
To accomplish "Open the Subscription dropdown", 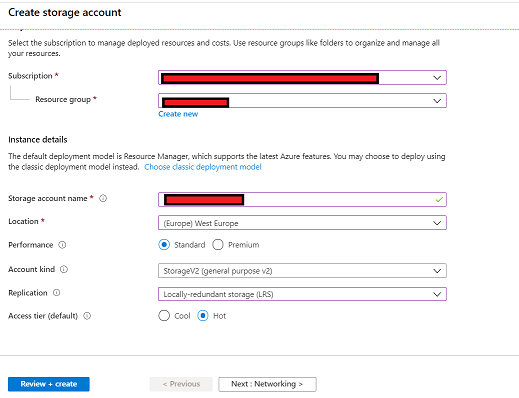I will 302,78.
